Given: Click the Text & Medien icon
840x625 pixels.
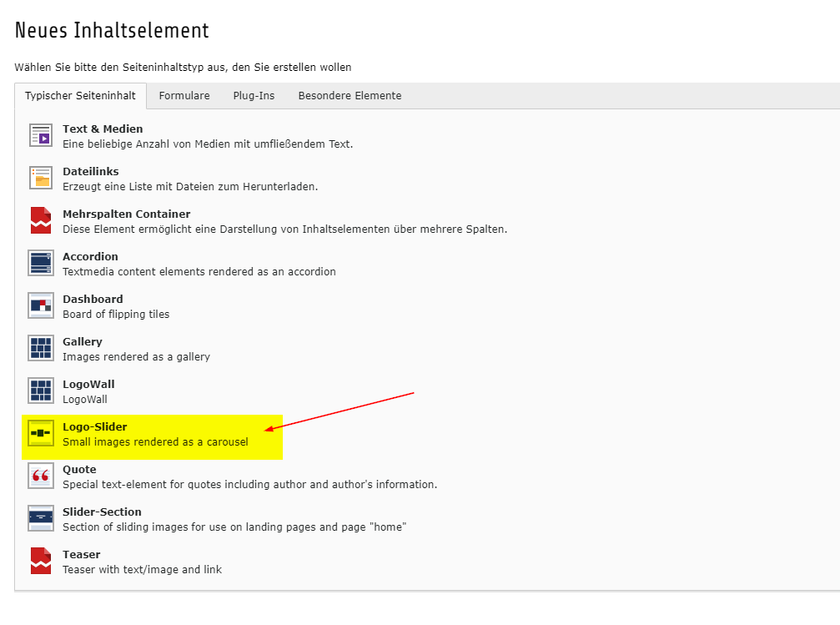Looking at the screenshot, I should pos(41,135).
